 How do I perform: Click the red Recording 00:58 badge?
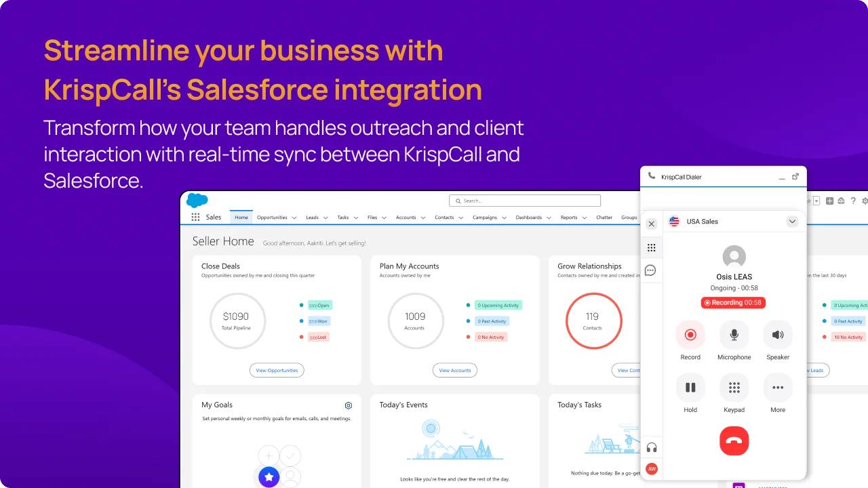pyautogui.click(x=733, y=302)
